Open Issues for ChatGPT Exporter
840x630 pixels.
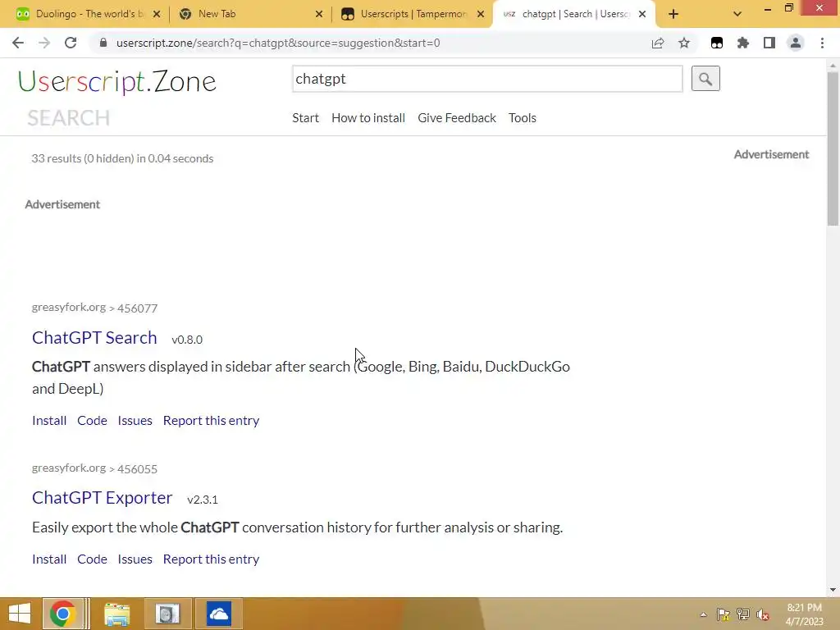tap(135, 559)
